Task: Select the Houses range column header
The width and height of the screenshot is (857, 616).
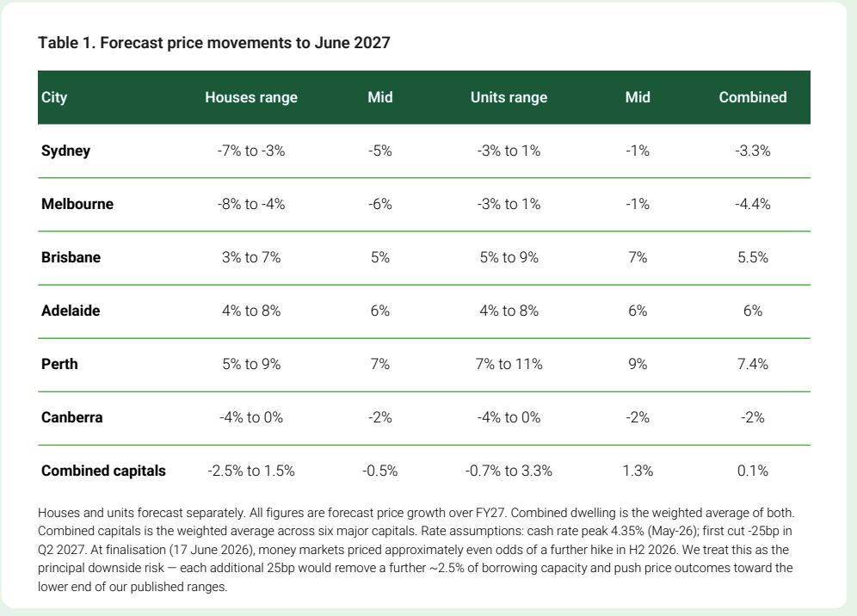Action: [251, 97]
